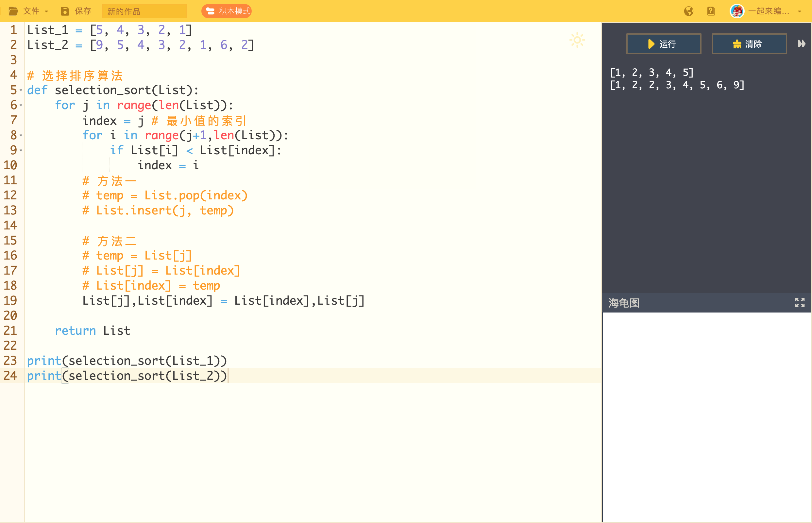The width and height of the screenshot is (812, 523).
Task: Click the user avatar picture
Action: 737,11
